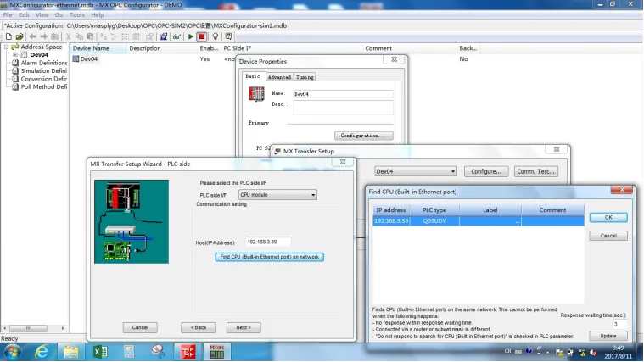Click Back in the Transfer Setup Wizard

(199, 327)
